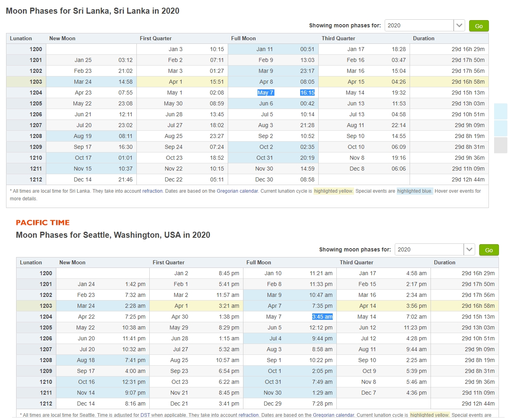Click the selected 3:45 am time in Seattle table

pyautogui.click(x=322, y=317)
